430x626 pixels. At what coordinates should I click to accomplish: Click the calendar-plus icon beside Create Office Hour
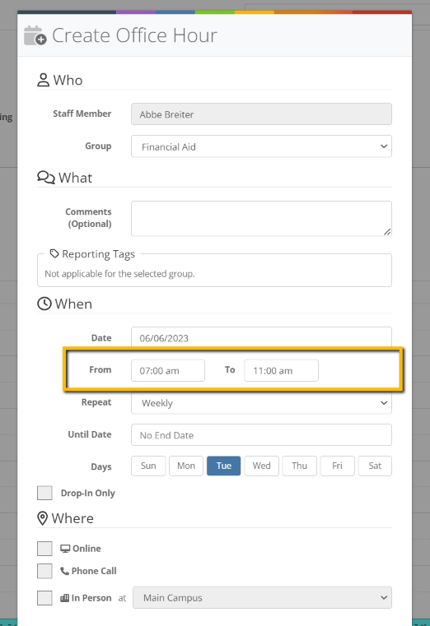coord(35,36)
